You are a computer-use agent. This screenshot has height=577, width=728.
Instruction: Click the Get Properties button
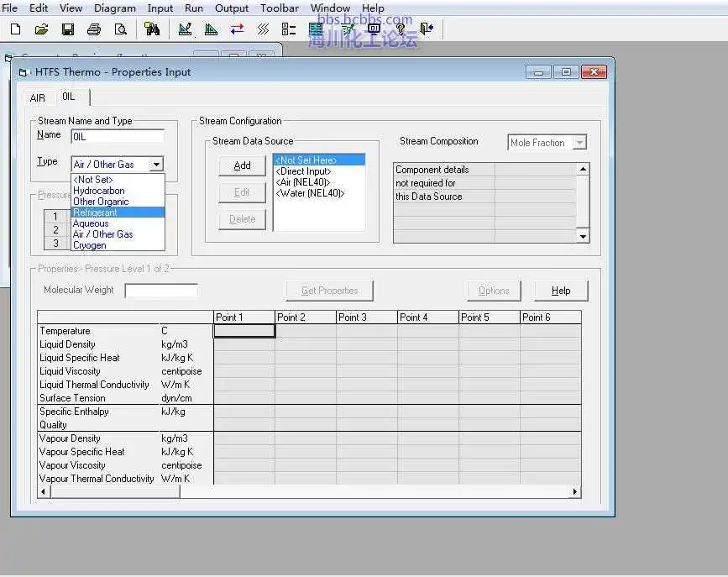point(330,291)
